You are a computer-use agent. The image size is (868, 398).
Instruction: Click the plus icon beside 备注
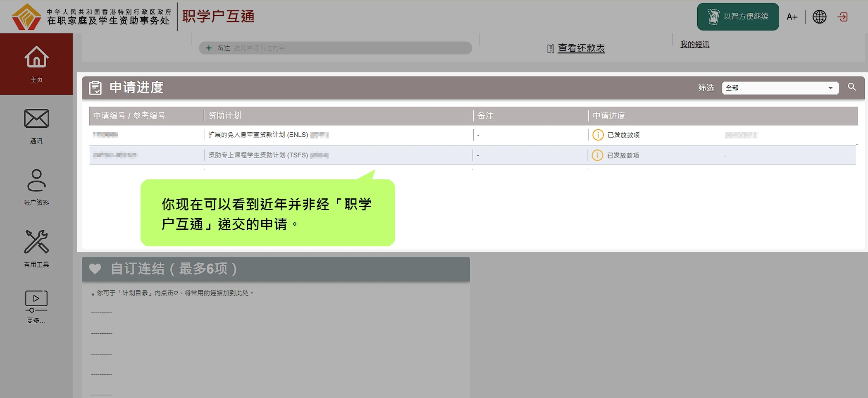coord(209,48)
